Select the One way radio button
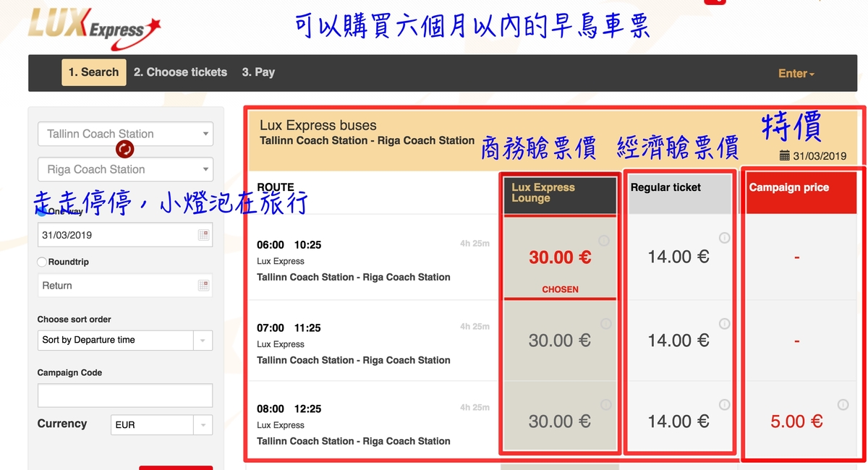 pos(42,211)
